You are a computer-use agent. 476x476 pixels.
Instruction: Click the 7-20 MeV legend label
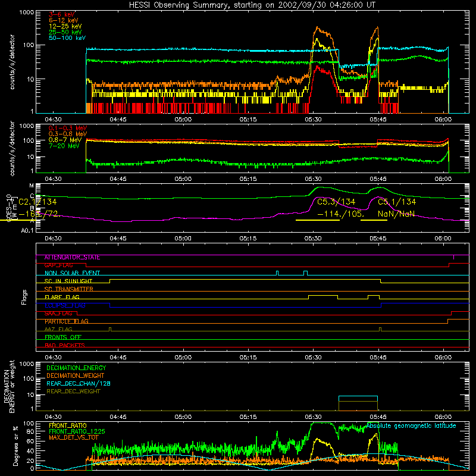pos(64,146)
